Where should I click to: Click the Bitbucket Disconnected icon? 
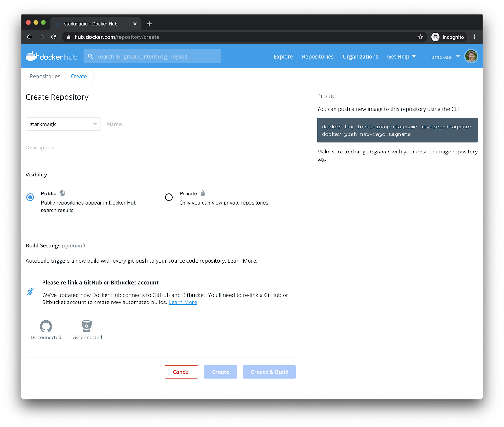point(87,326)
